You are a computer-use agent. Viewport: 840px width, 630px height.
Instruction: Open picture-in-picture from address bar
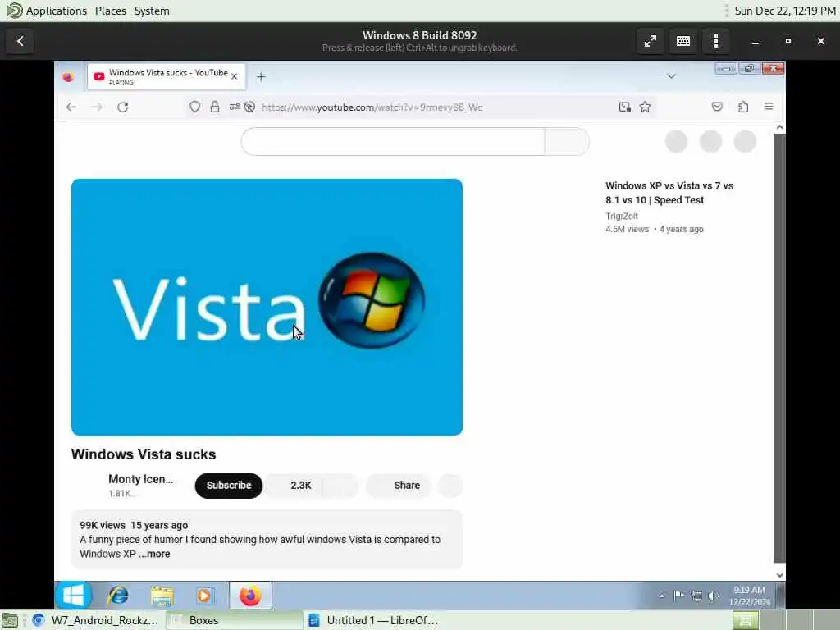(624, 107)
